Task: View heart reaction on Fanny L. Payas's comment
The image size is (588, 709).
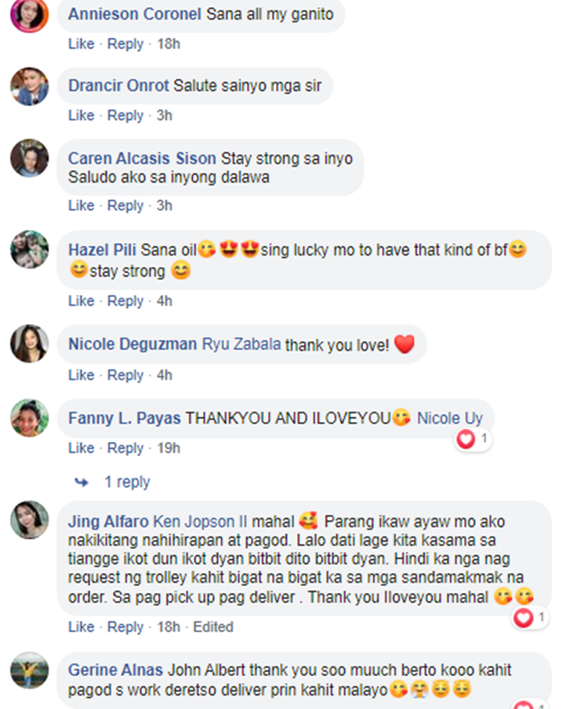Action: 473,438
